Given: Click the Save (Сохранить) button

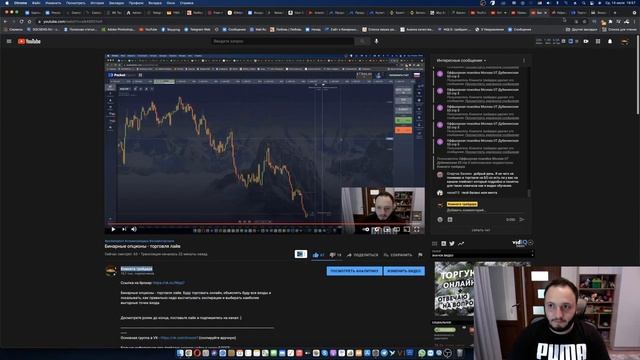Looking at the screenshot, I should (x=398, y=255).
